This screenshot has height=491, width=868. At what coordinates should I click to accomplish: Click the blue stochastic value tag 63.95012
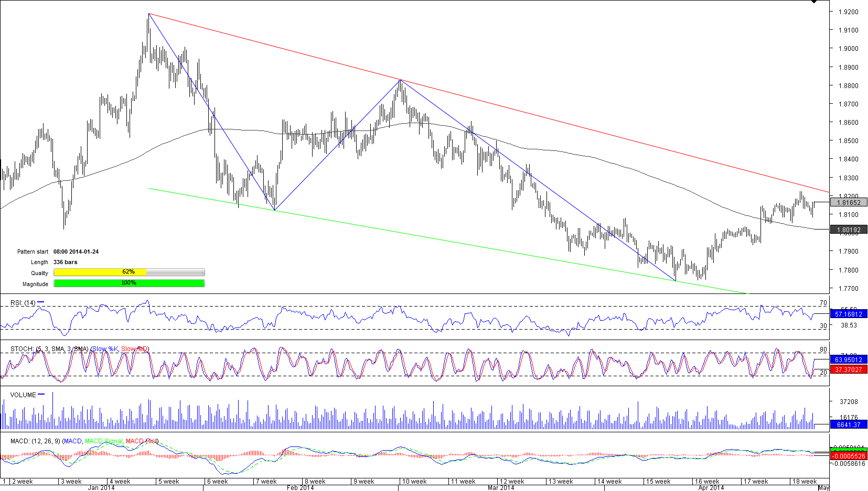[x=848, y=359]
